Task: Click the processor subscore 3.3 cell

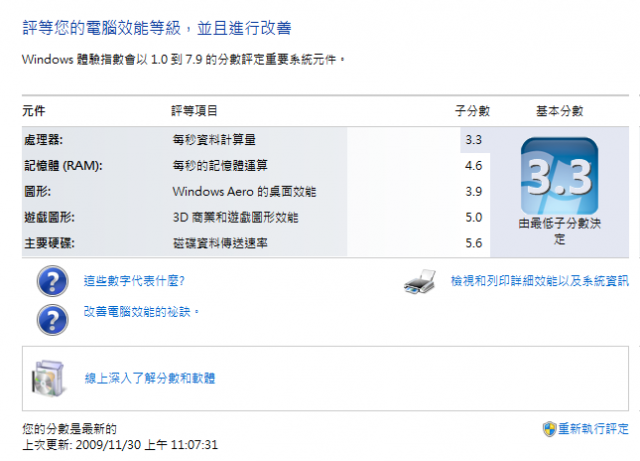Action: tap(473, 140)
